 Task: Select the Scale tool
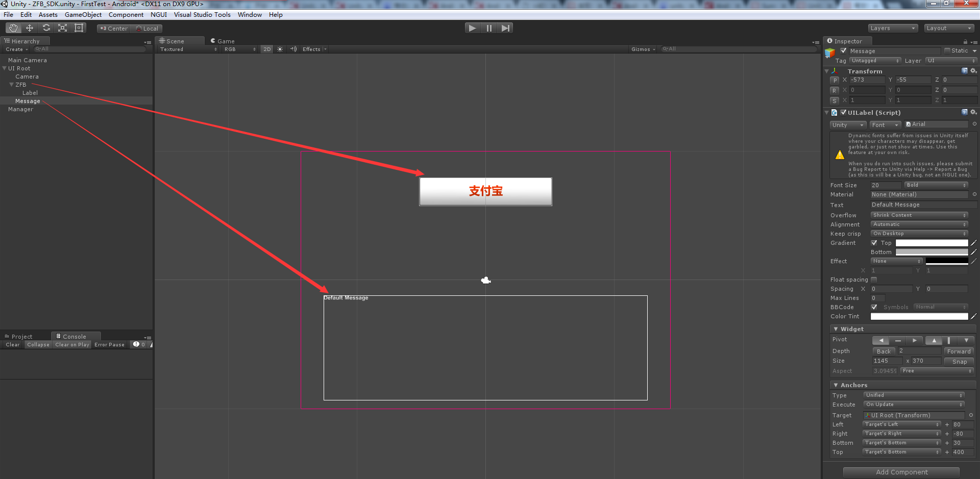coord(62,28)
